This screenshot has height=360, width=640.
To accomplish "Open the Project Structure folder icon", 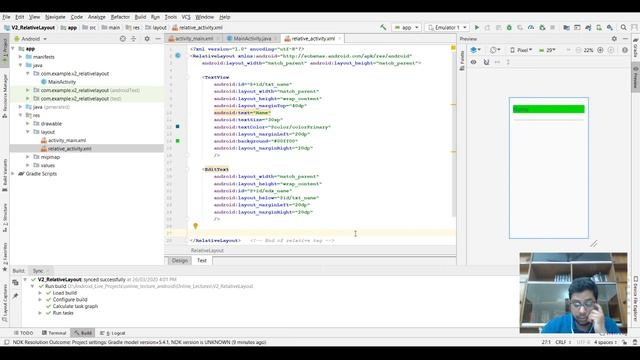I will pyautogui.click(x=566, y=27).
